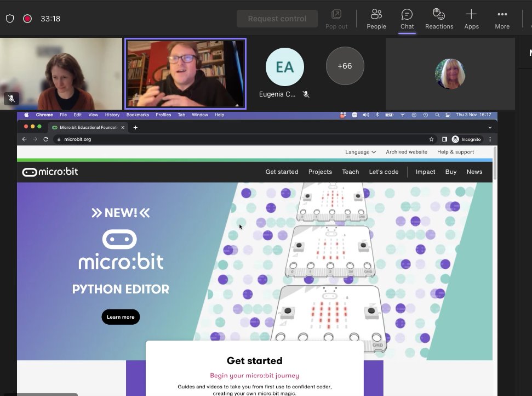Open the Tab menu
532x396 pixels.
[181, 115]
